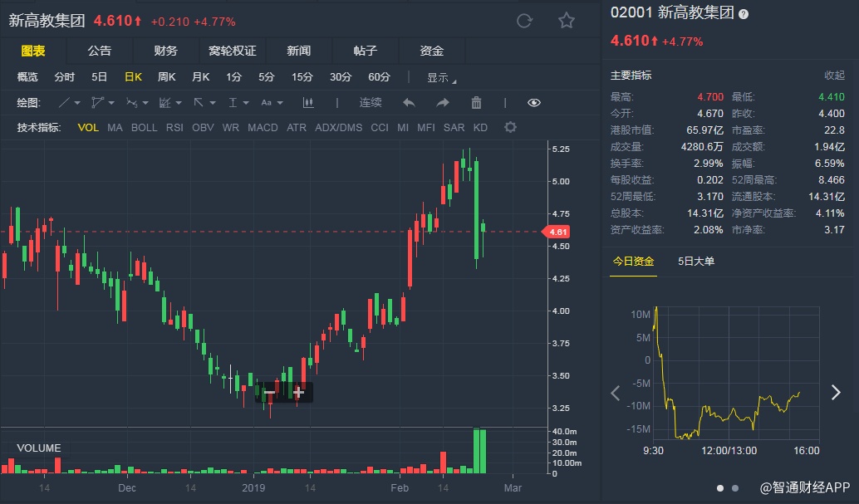Toggle OBV indicator
The width and height of the screenshot is (859, 504).
coord(203,128)
